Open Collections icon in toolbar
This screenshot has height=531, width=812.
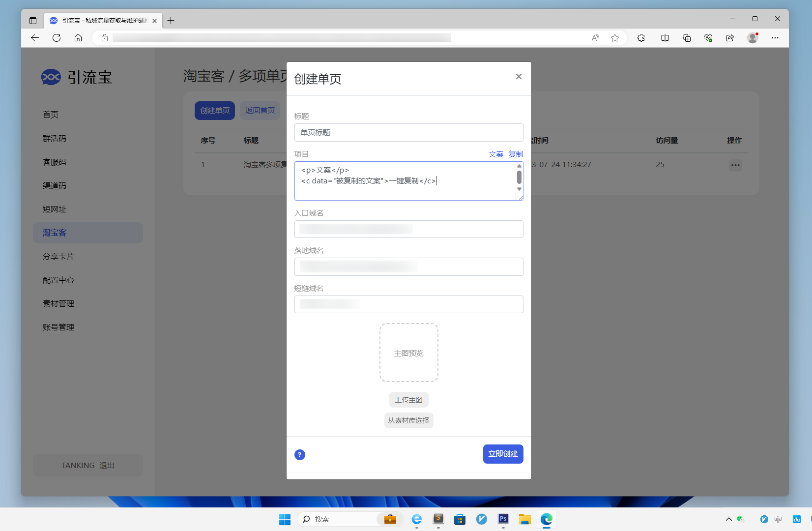(687, 38)
